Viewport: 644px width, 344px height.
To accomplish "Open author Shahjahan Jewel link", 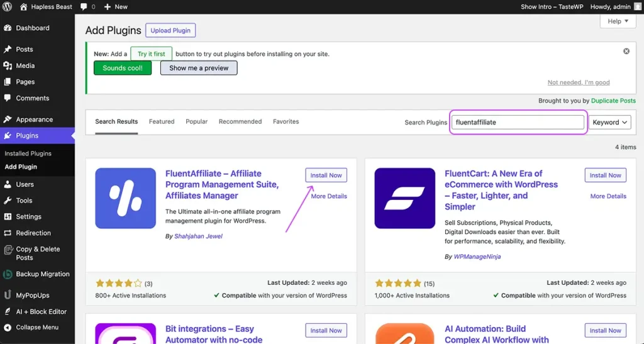I will point(198,236).
